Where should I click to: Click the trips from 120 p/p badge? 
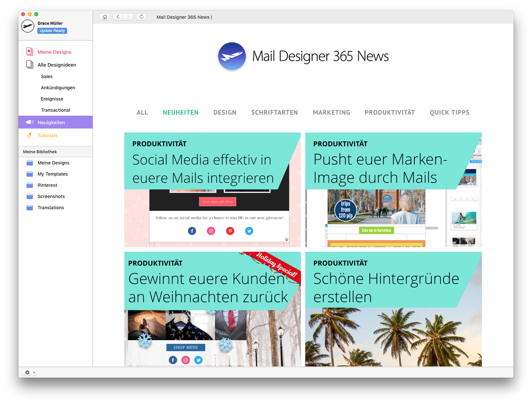(345, 210)
